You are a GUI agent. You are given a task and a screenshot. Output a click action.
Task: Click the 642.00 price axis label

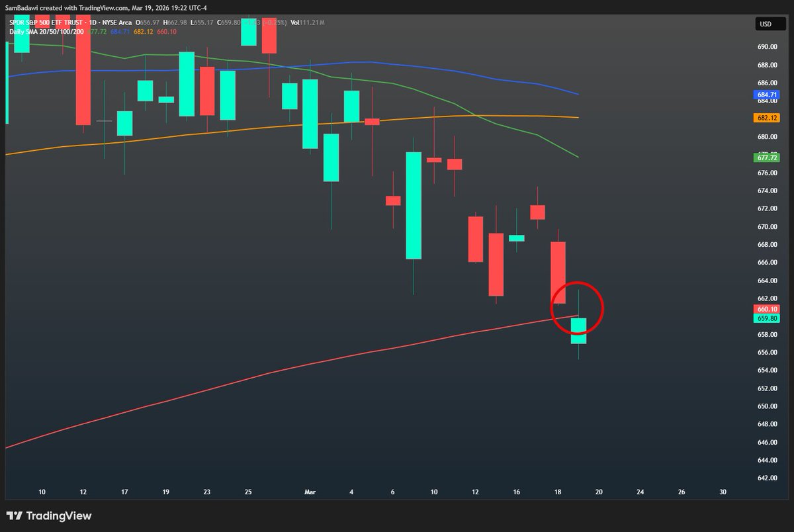pos(767,478)
